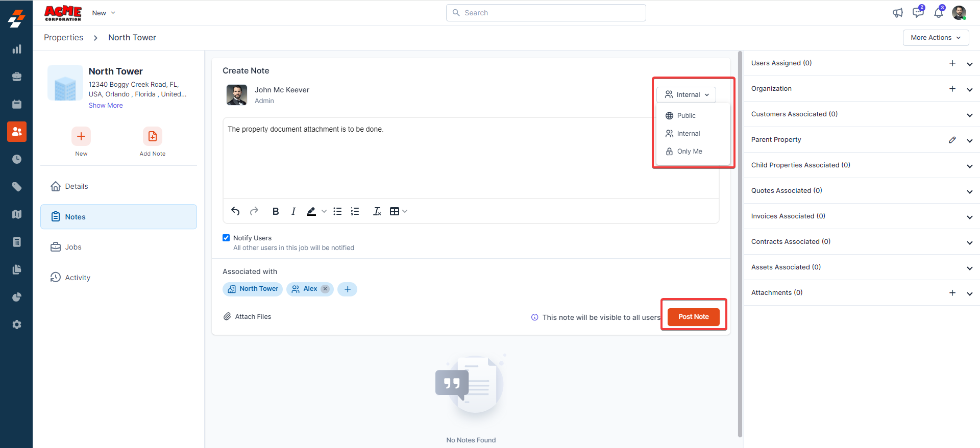The image size is (980, 448).
Task: Click Show More under address
Action: (106, 106)
